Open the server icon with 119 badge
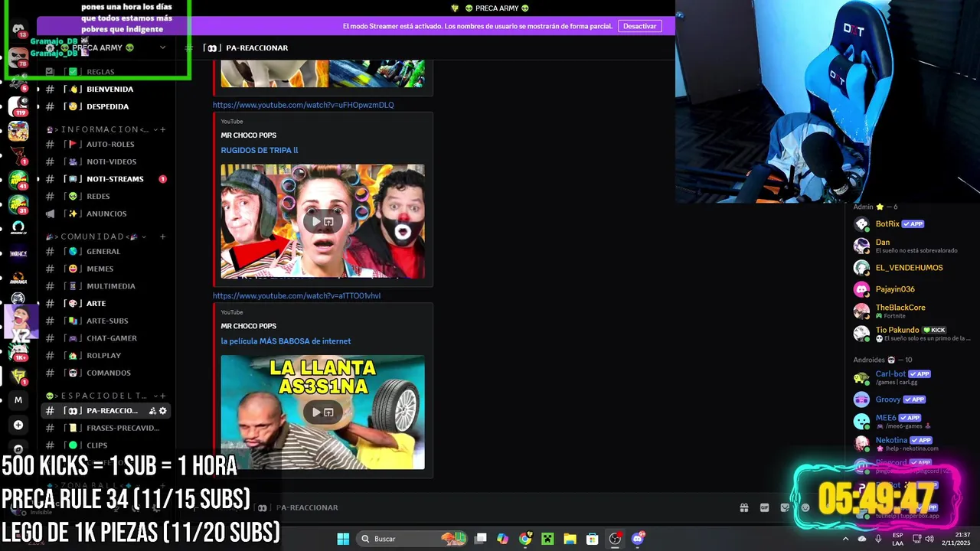Image resolution: width=980 pixels, height=551 pixels. click(x=18, y=106)
